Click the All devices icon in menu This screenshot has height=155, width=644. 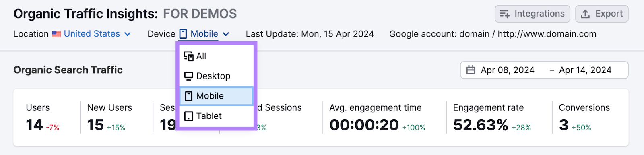click(188, 56)
